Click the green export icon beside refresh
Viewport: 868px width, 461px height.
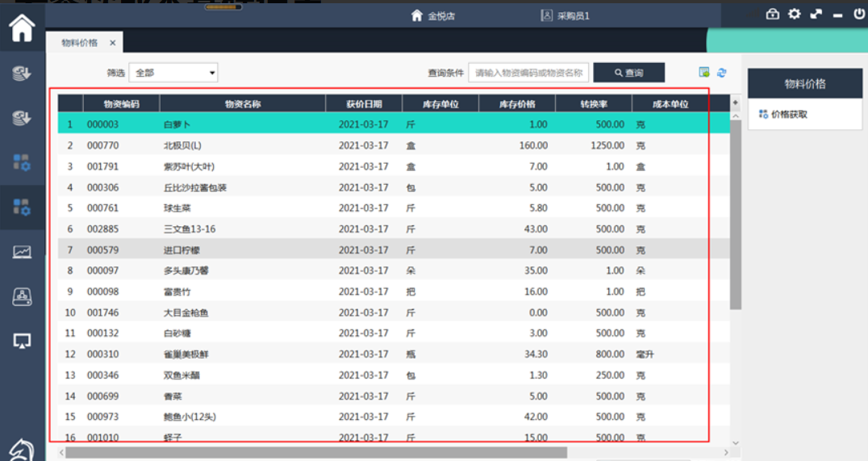click(x=704, y=73)
